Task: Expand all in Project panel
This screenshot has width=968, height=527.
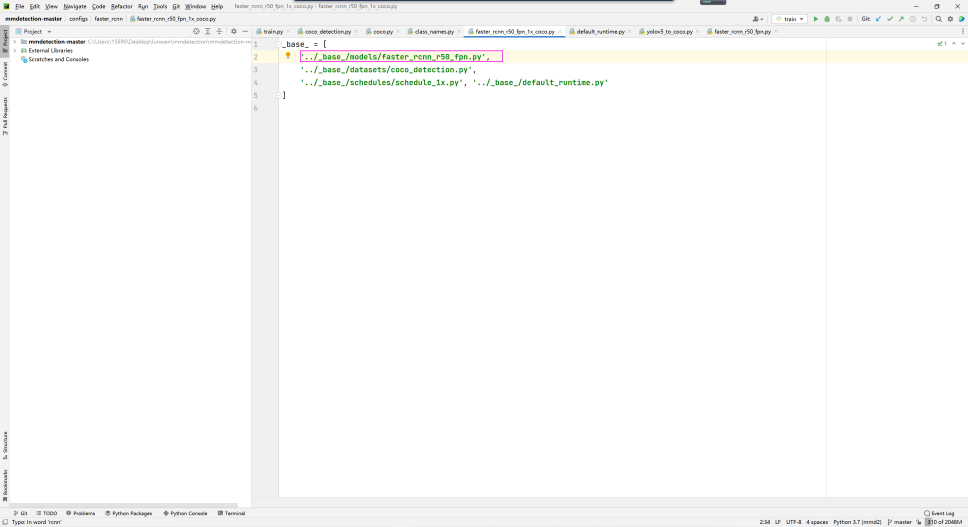Action: (207, 31)
